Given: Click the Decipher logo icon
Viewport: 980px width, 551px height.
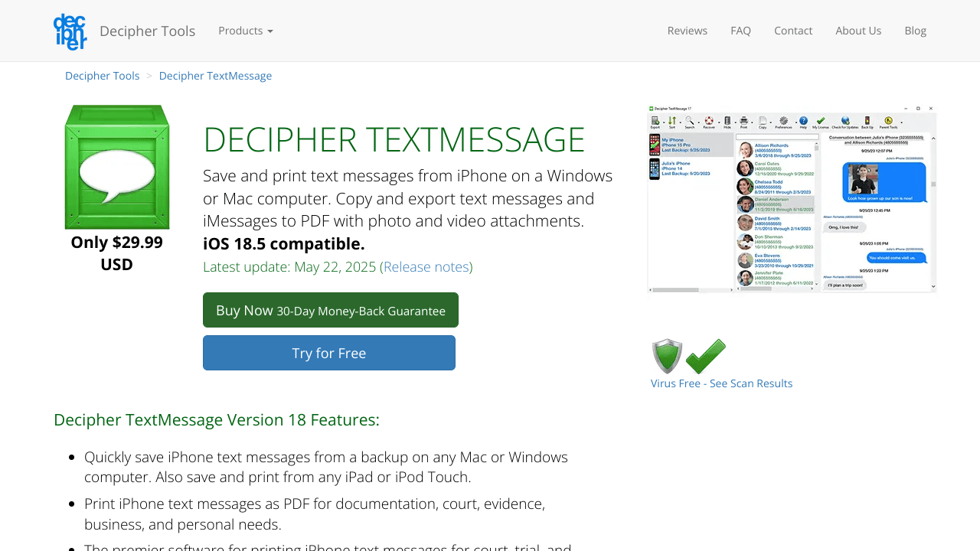Looking at the screenshot, I should coord(70,31).
